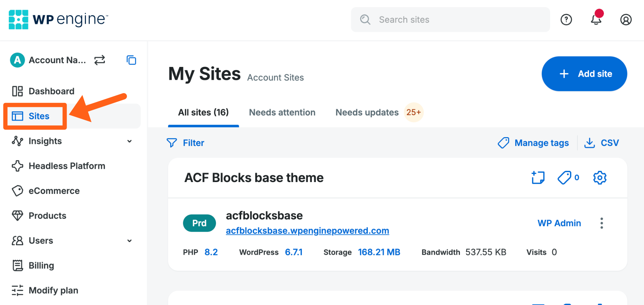Click the Add site button

coord(584,74)
